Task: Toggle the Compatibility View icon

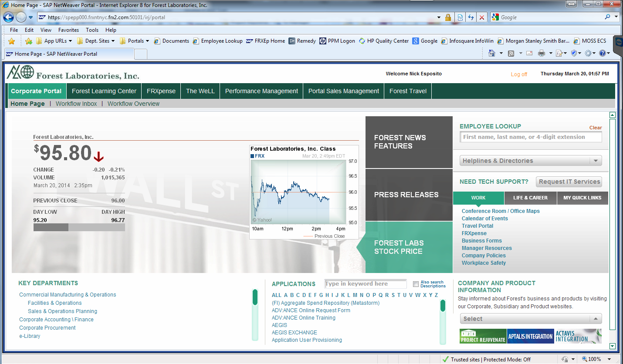Action: [x=460, y=17]
